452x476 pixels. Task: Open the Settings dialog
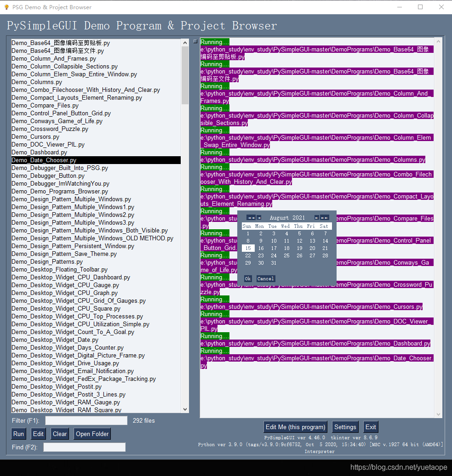[345, 427]
